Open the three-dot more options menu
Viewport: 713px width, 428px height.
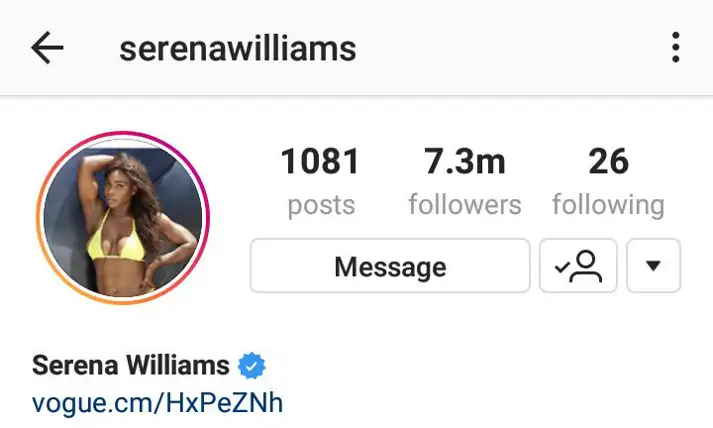676,47
